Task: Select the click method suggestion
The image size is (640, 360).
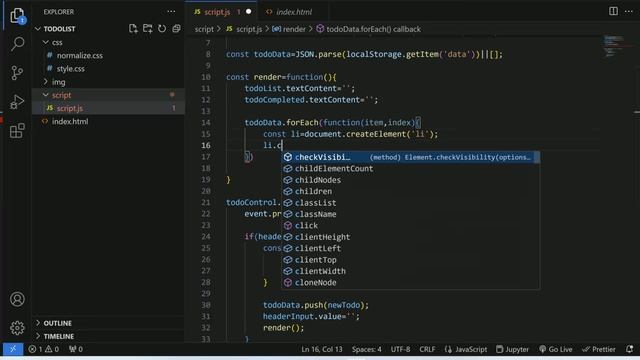Action: [411, 226]
